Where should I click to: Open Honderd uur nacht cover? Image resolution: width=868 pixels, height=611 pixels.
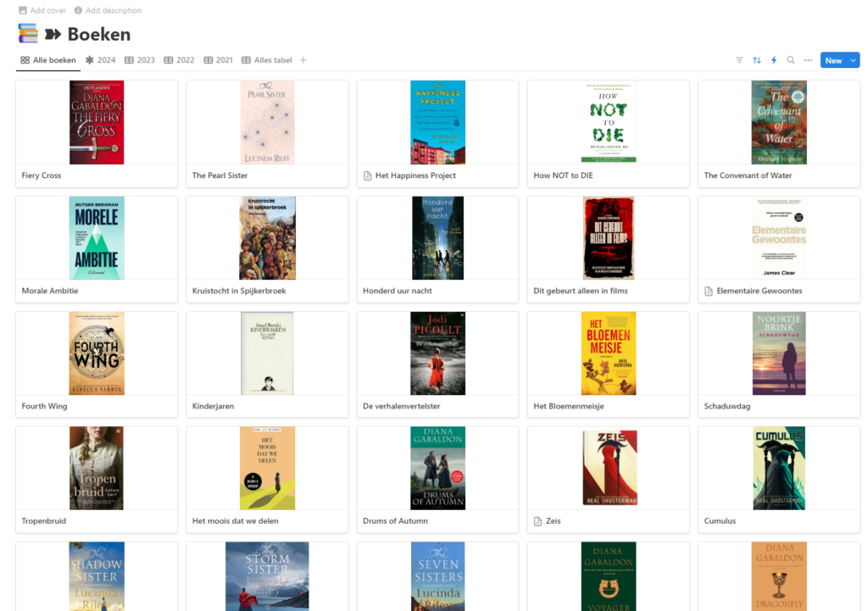pos(438,238)
